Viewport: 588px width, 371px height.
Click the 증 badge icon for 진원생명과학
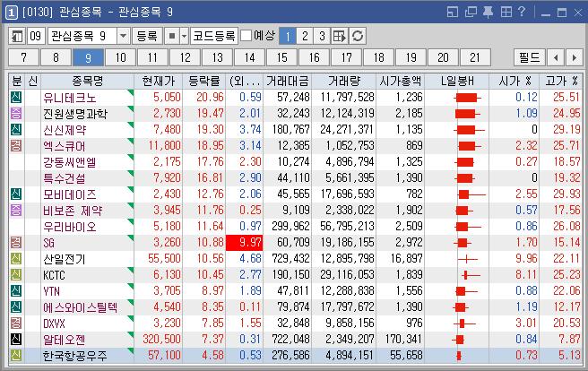click(x=16, y=114)
